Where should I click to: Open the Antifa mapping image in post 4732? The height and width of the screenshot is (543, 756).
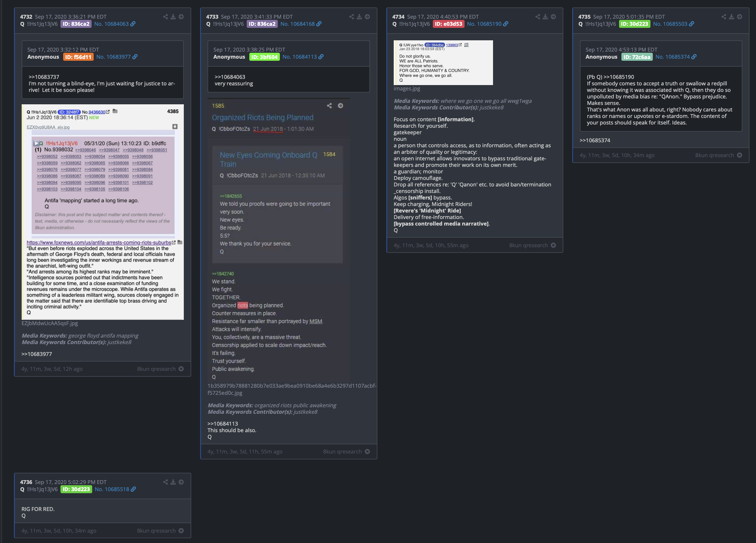point(103,212)
